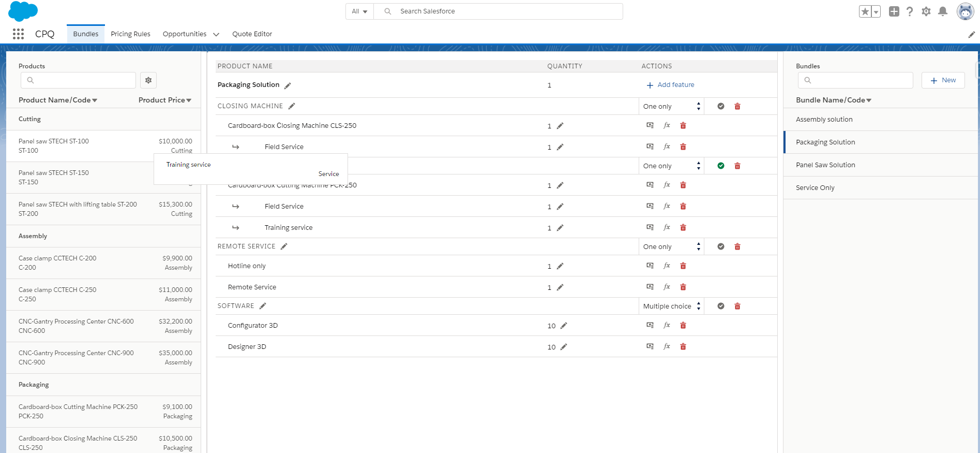Image resolution: width=980 pixels, height=453 pixels.
Task: Open the favorites list dropdown arrow
Action: tap(876, 11)
